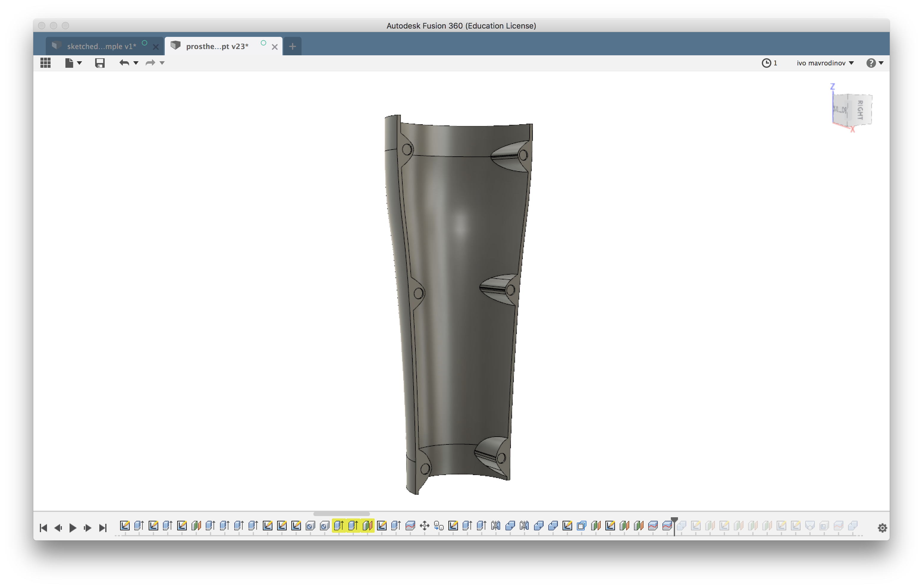Expand the undo history dropdown arrow

tap(136, 63)
